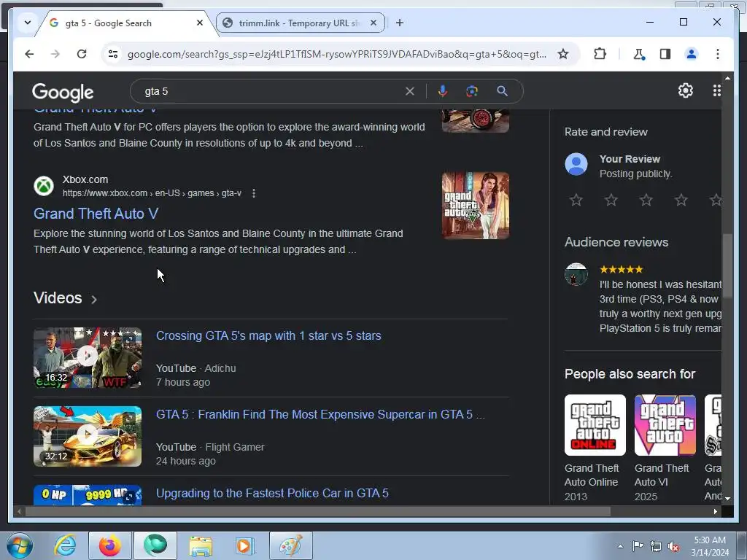The image size is (747, 560).
Task: Open the Chrome profile avatar
Action: click(692, 54)
